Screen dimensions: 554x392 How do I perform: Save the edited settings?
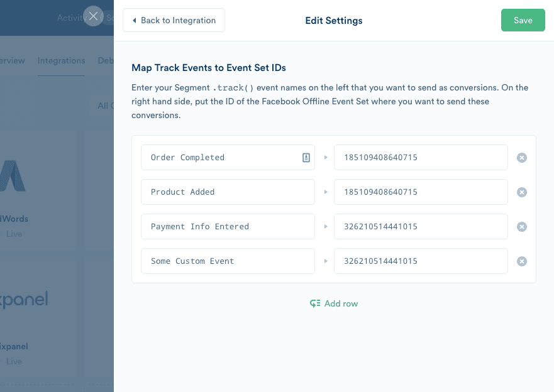[x=523, y=19]
